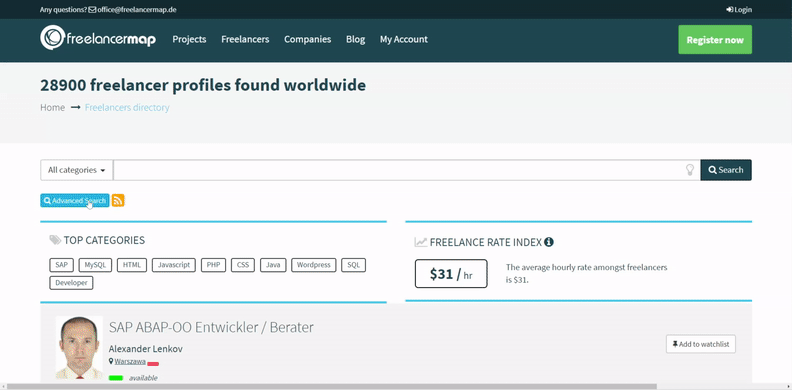Open the All categories dropdown
The width and height of the screenshot is (792, 390).
pyautogui.click(x=77, y=170)
